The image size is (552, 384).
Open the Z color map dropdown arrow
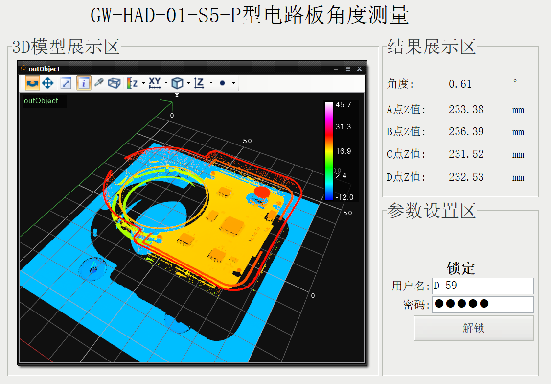[143, 83]
